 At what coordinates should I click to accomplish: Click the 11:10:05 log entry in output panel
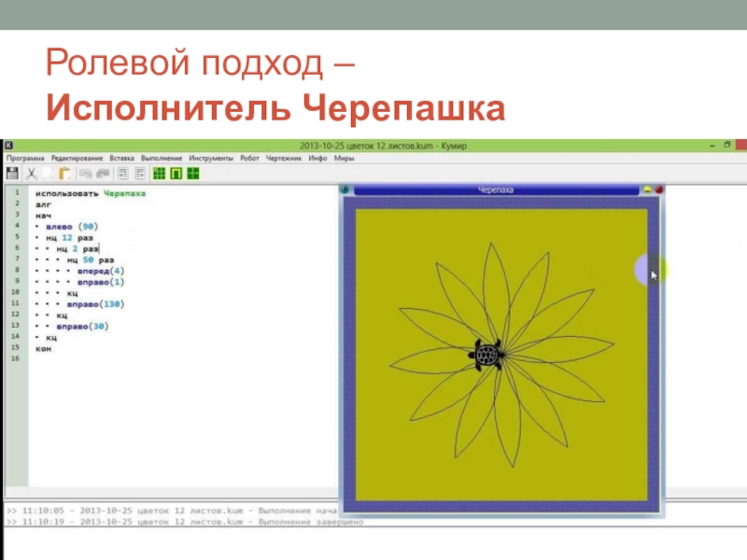tap(173, 511)
